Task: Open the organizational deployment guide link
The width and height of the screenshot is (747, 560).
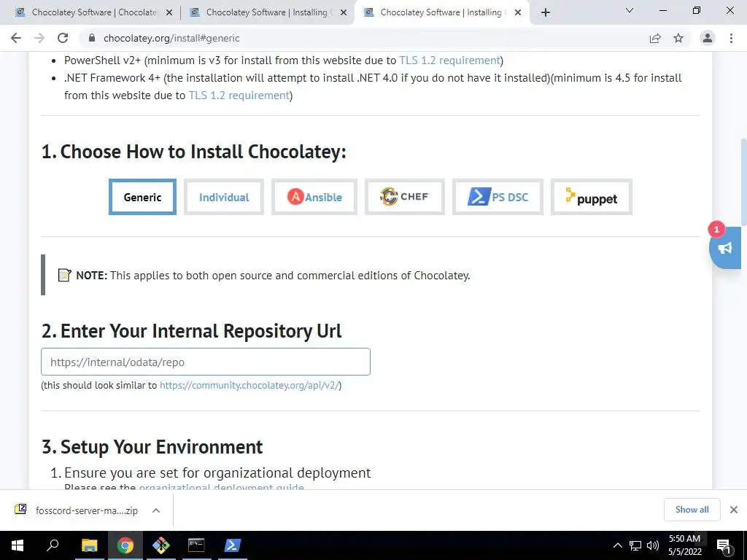Action: (x=222, y=486)
